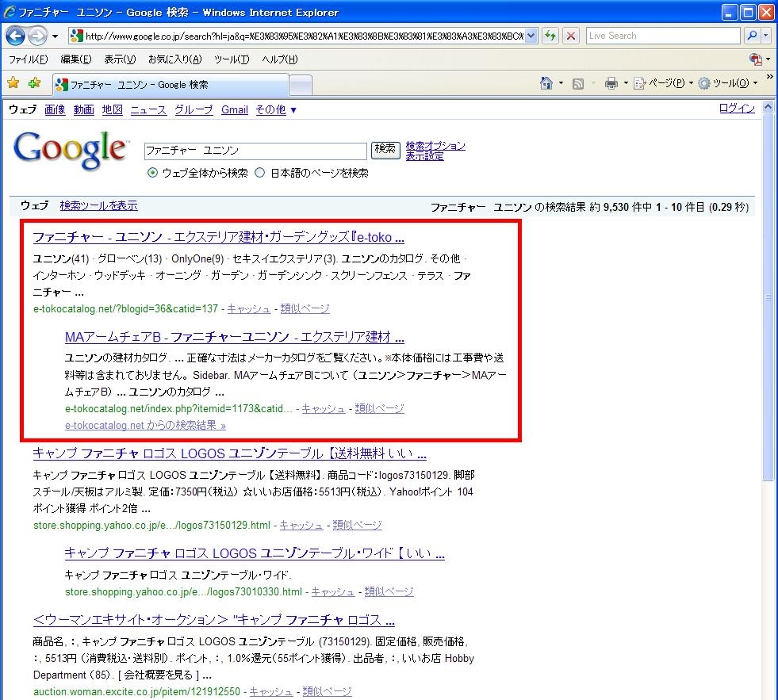Click the vertical page scrollbar

point(767,396)
